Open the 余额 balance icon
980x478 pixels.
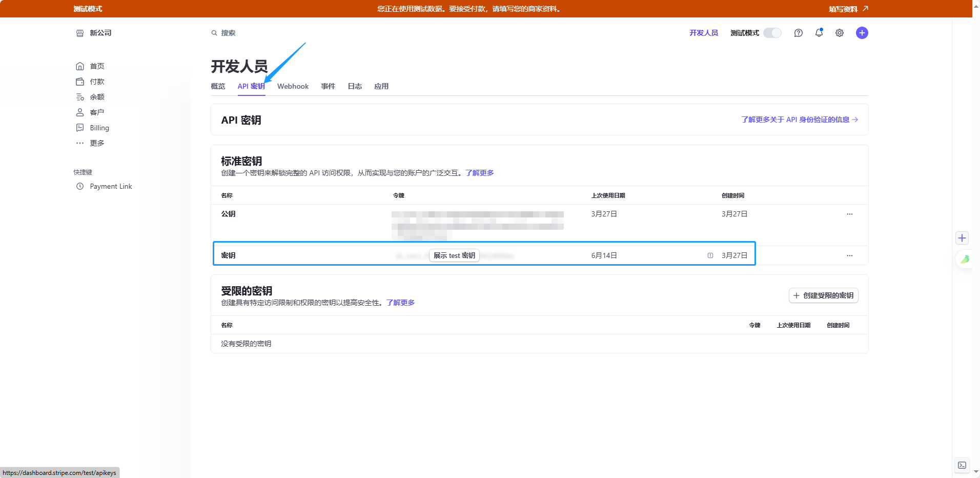coord(80,97)
